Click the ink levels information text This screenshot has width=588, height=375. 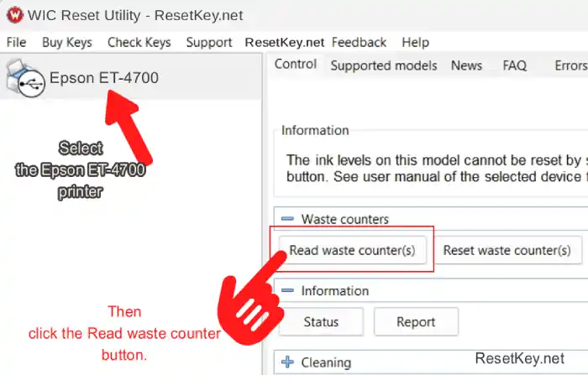click(437, 169)
